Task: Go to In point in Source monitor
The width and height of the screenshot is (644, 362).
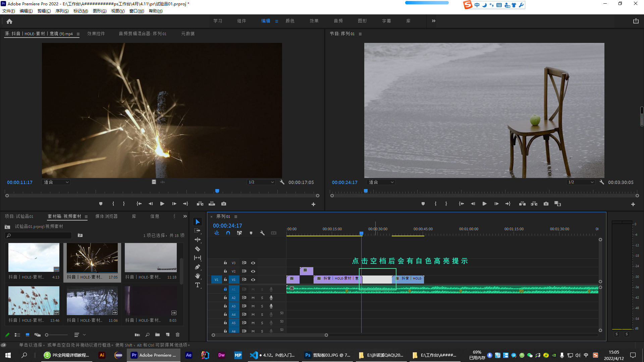Action: click(139, 204)
